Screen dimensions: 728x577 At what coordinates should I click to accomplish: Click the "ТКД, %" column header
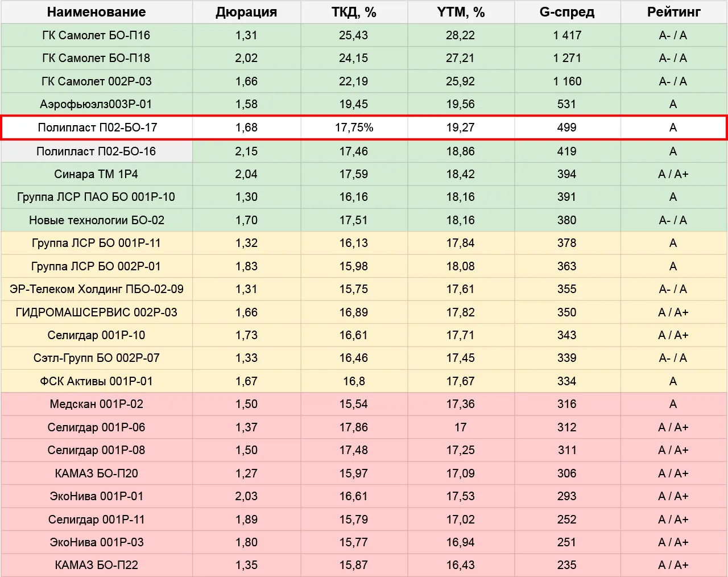point(354,12)
